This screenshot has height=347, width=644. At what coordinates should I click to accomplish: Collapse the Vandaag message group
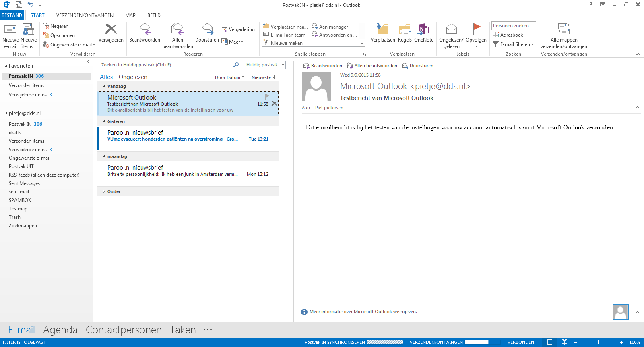coord(104,86)
